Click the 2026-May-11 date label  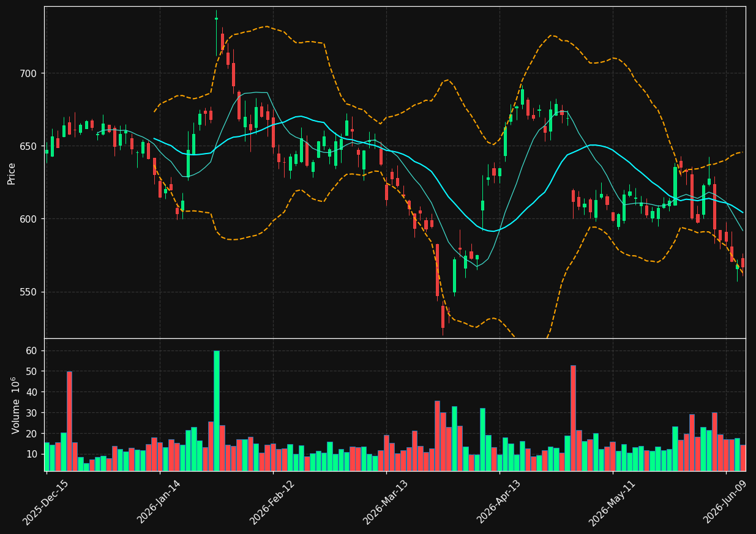tap(612, 502)
